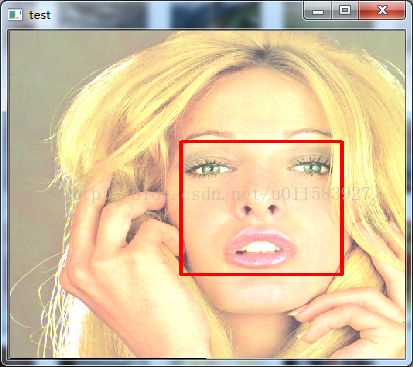This screenshot has width=413, height=367.
Task: Minimize the test window
Action: click(x=318, y=11)
